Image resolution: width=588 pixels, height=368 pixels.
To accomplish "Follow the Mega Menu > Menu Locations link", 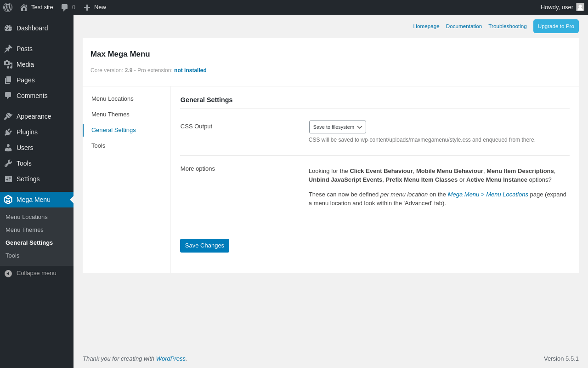I will click(x=488, y=195).
